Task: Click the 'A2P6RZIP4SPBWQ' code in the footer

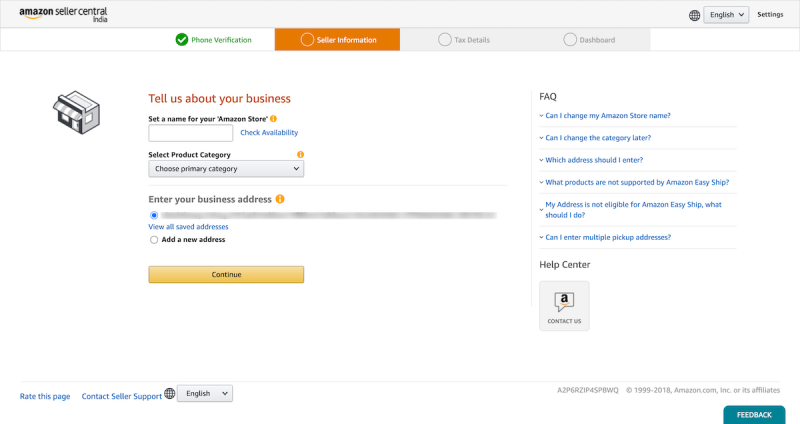Action: tap(588, 390)
